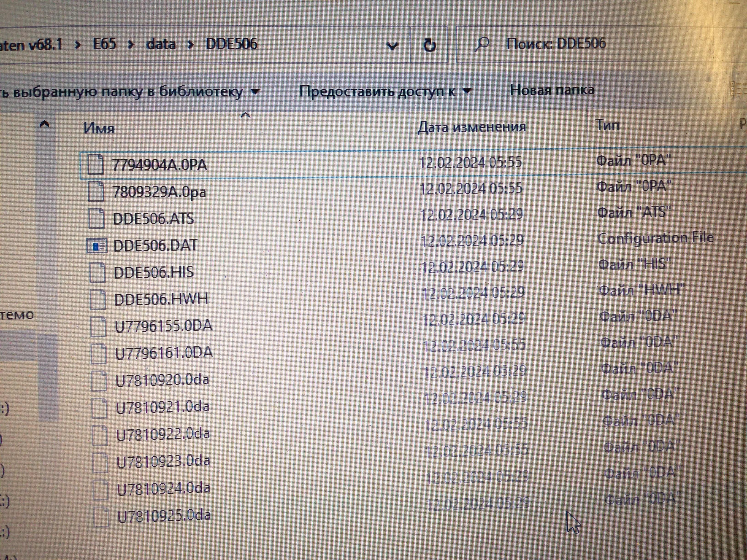747x560 pixels.
Task: Click the file icon of U7796155.0DA
Action: (99, 327)
